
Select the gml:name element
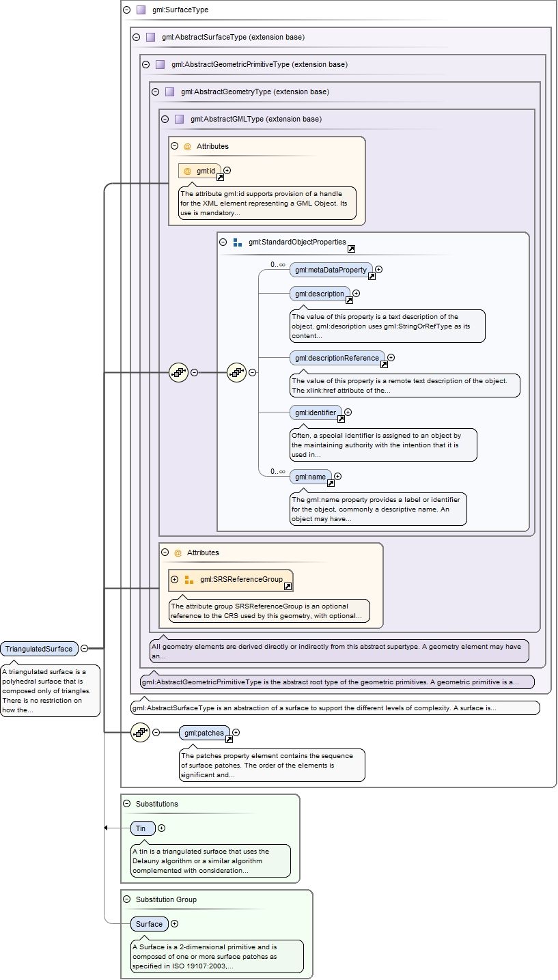[311, 476]
